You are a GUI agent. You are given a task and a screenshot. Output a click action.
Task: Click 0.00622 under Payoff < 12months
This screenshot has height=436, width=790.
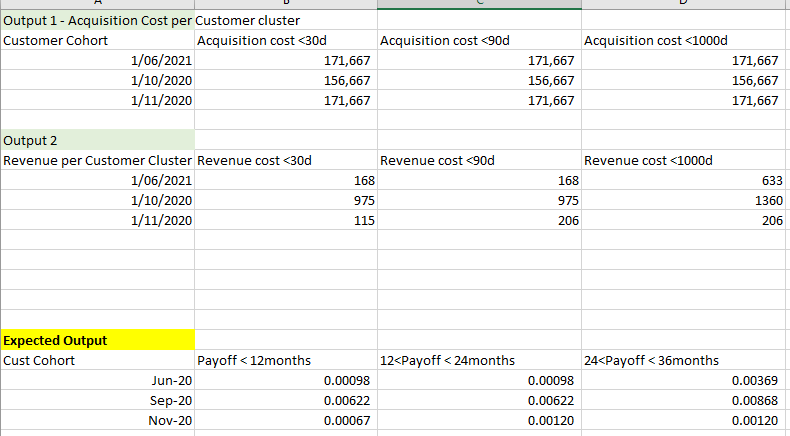(x=286, y=400)
